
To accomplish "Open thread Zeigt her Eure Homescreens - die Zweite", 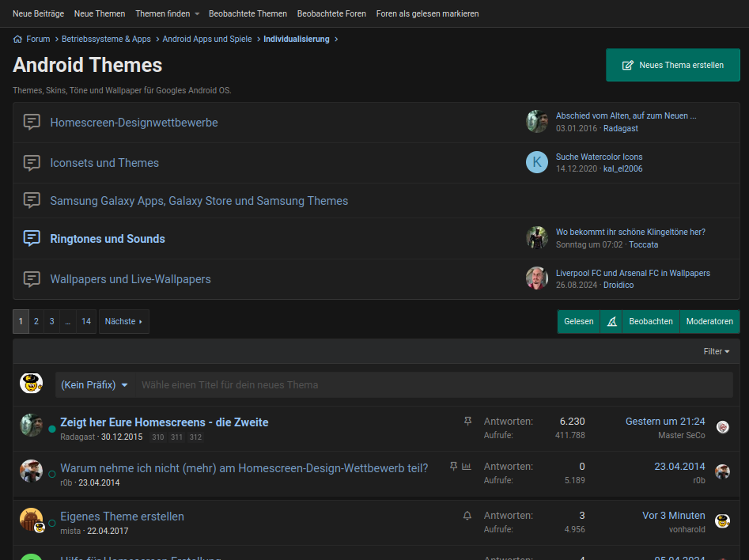I will (165, 422).
